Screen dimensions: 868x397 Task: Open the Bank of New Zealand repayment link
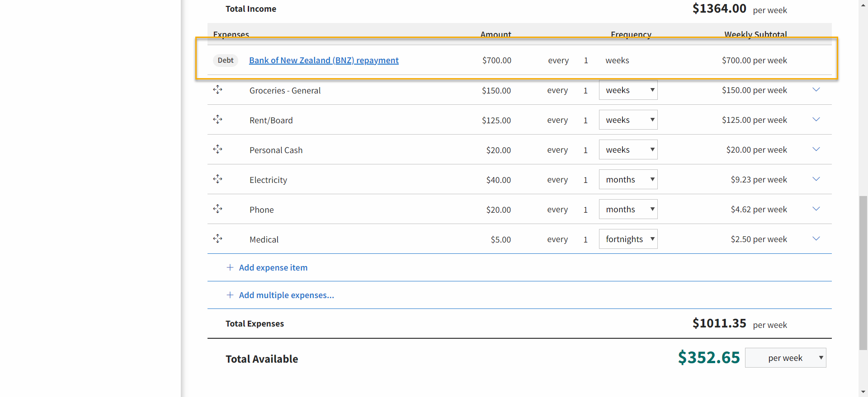point(324,60)
